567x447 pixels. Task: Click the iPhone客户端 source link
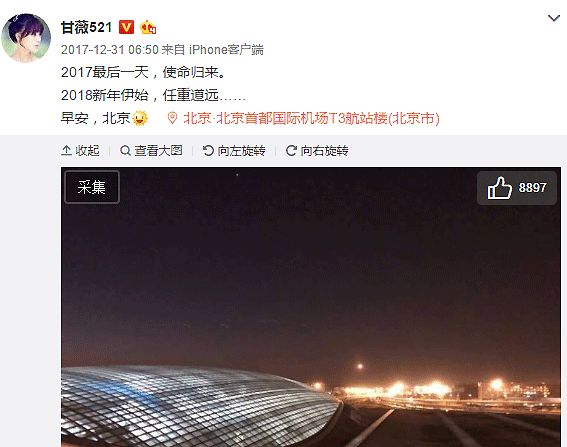226,50
